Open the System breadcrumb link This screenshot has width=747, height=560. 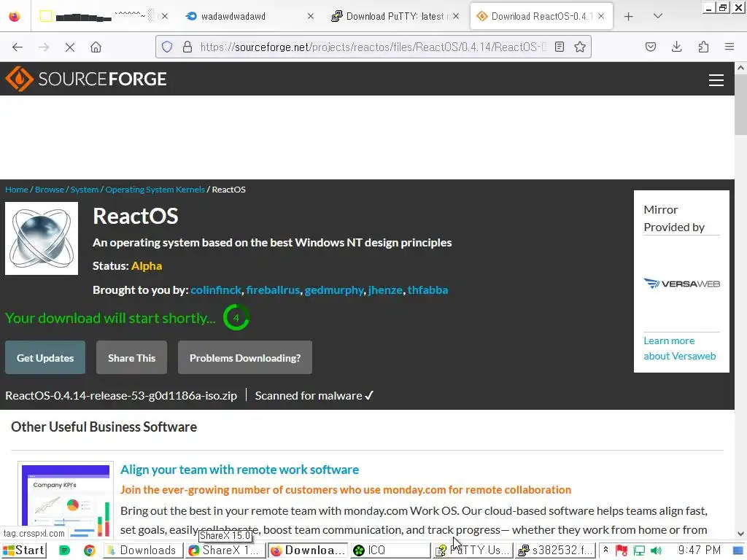[x=85, y=190]
